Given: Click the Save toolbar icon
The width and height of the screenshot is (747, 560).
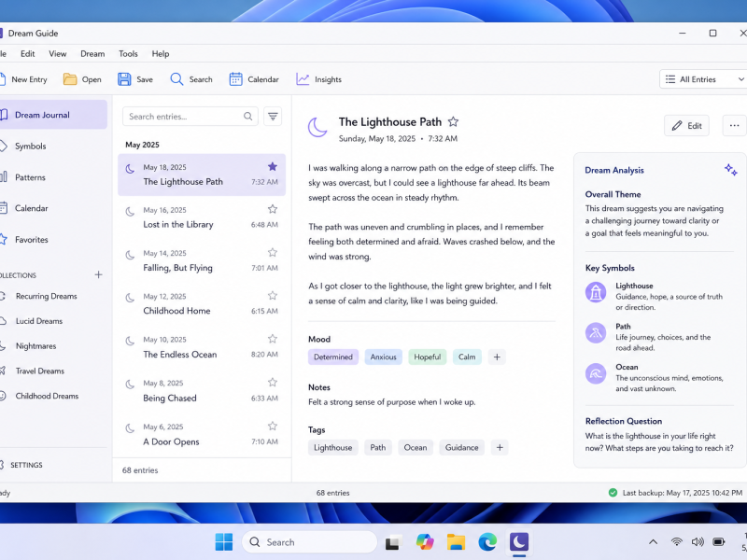Looking at the screenshot, I should coord(124,79).
